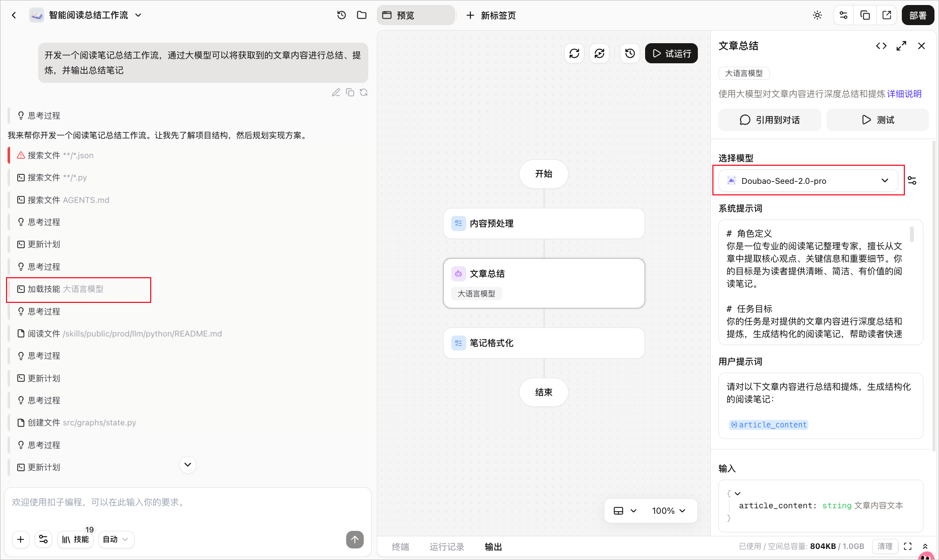Switch to the 运行记录 tab
Image resolution: width=939 pixels, height=560 pixels.
[447, 547]
